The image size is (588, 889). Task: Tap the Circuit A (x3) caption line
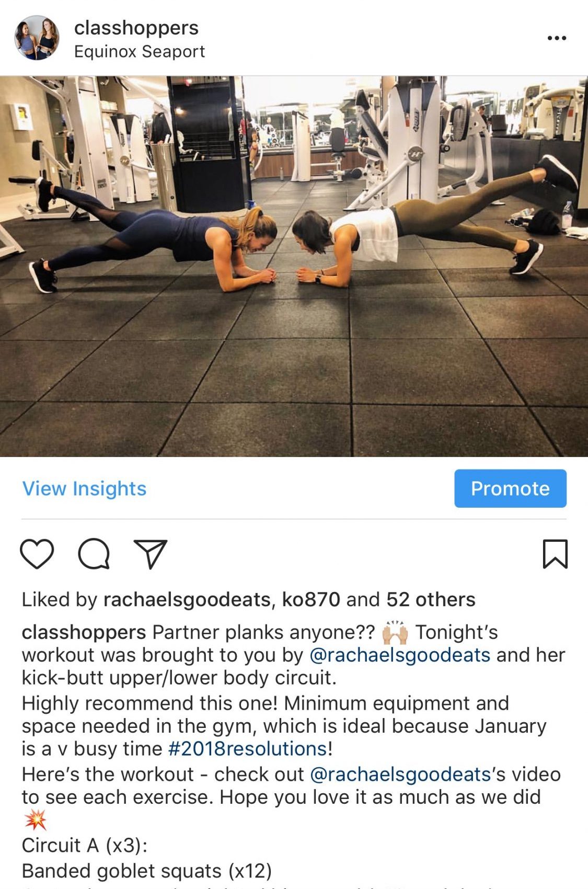(85, 845)
